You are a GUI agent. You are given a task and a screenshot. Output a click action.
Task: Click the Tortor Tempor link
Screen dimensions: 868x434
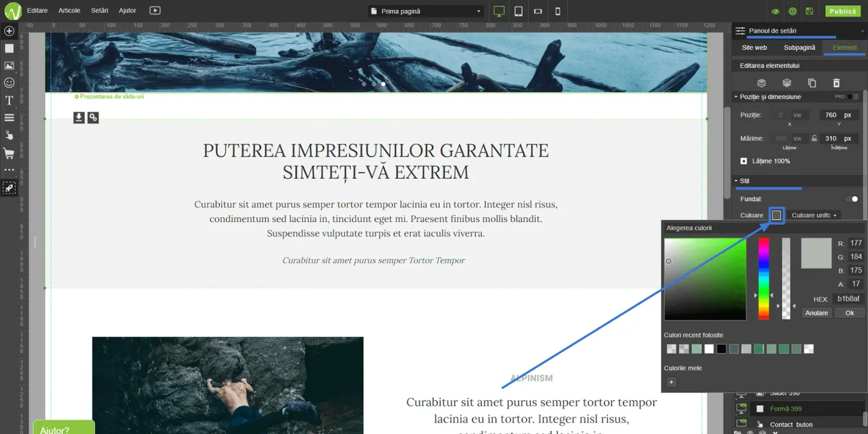pos(437,260)
